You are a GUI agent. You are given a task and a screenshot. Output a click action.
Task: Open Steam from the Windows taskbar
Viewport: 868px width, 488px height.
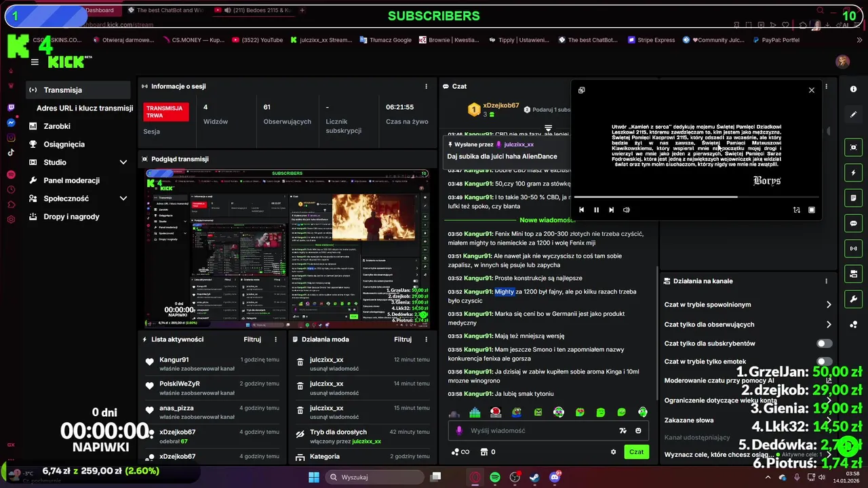coord(534,477)
